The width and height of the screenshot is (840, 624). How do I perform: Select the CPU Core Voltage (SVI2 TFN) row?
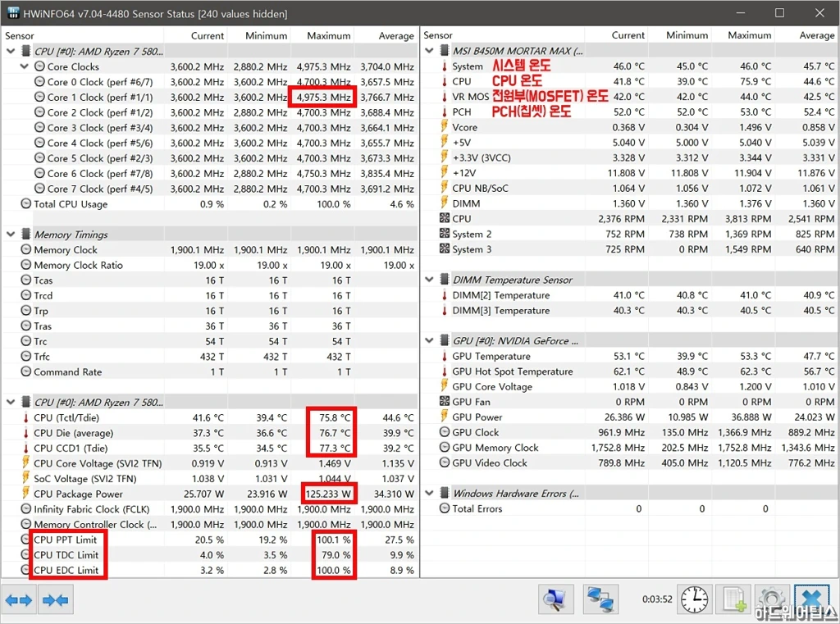(209, 463)
